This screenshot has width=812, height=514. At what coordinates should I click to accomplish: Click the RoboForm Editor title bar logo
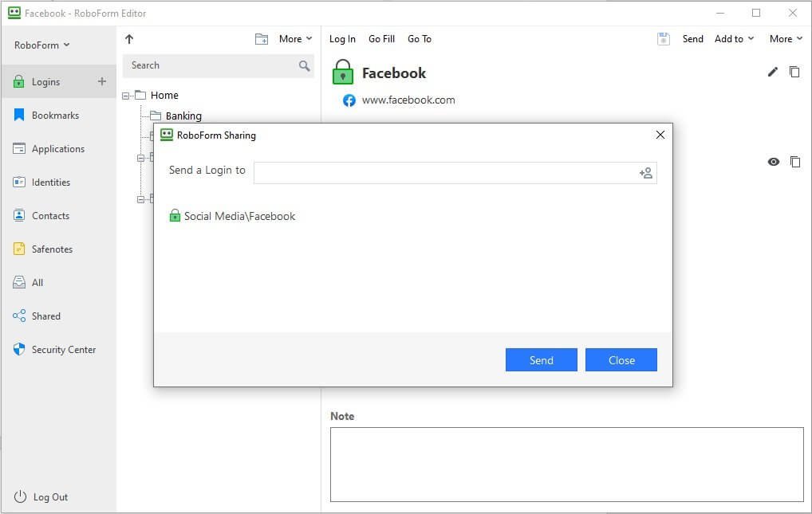click(14, 13)
